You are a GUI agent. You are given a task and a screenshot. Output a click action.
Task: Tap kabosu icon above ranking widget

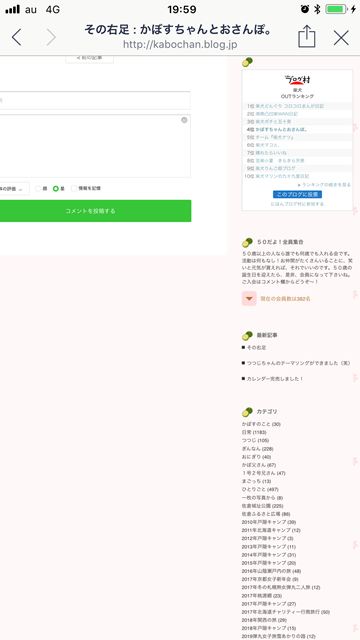click(247, 62)
